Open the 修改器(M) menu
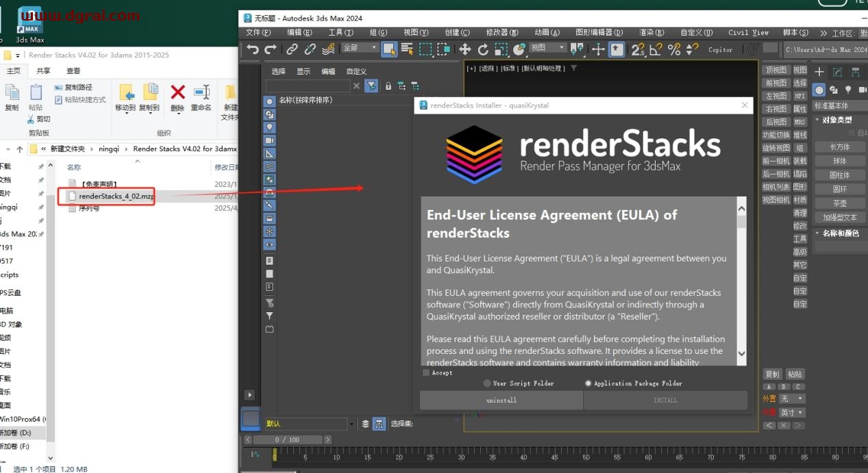This screenshot has width=868, height=473. [x=502, y=33]
